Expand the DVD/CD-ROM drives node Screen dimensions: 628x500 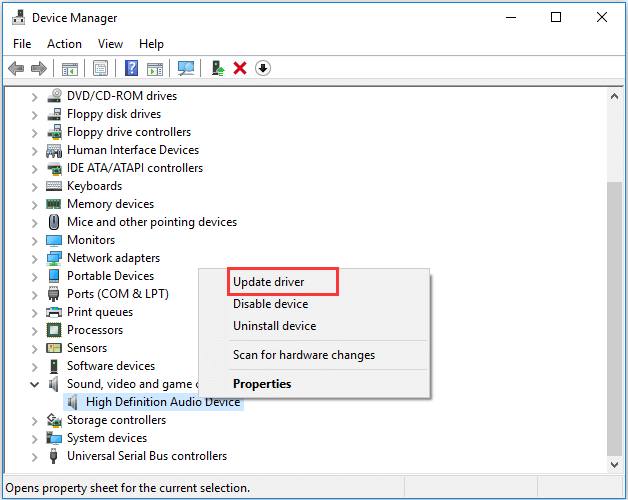[x=34, y=97]
